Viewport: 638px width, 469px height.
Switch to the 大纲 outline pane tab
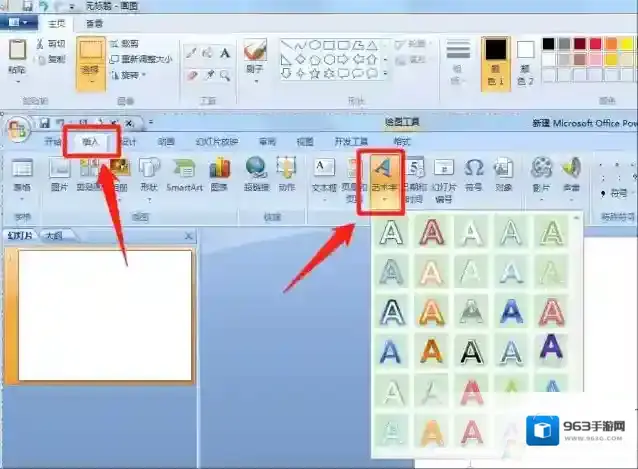tap(55, 236)
